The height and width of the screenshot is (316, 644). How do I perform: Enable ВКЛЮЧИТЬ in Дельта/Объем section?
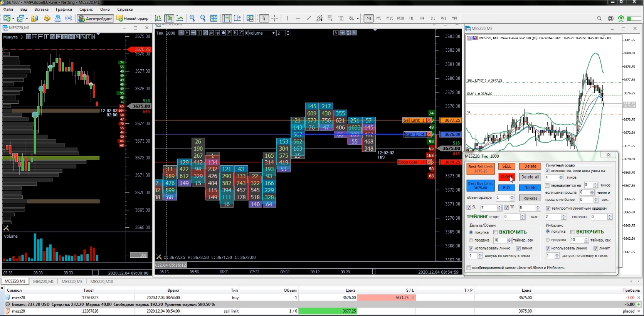(x=496, y=232)
